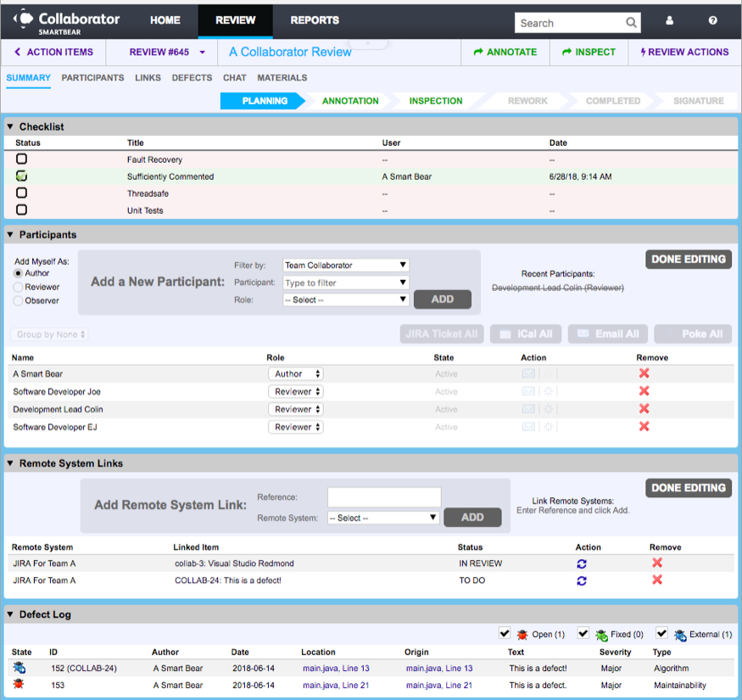
Task: Check the Fault Recovery checklist item
Action: (21, 159)
